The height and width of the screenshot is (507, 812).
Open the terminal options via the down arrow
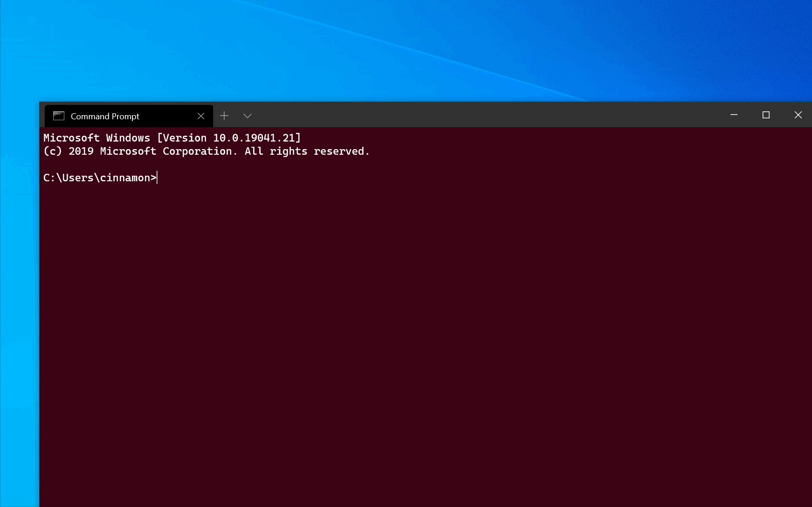[248, 116]
